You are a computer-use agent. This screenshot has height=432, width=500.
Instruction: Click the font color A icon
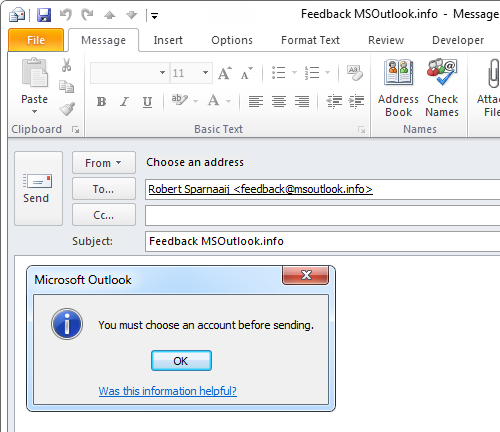[x=214, y=100]
